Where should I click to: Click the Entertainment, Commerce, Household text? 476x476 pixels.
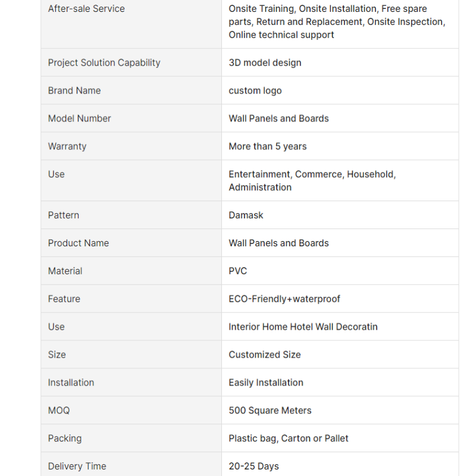click(312, 174)
